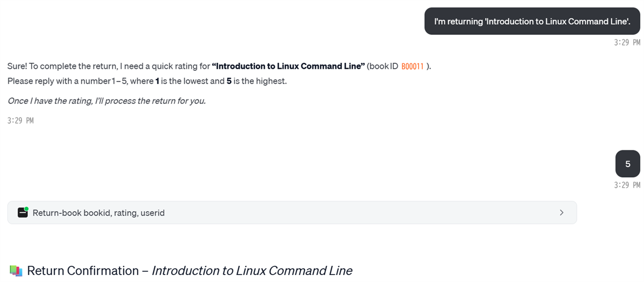Click the user's 'I'm returning' message bubble

532,21
